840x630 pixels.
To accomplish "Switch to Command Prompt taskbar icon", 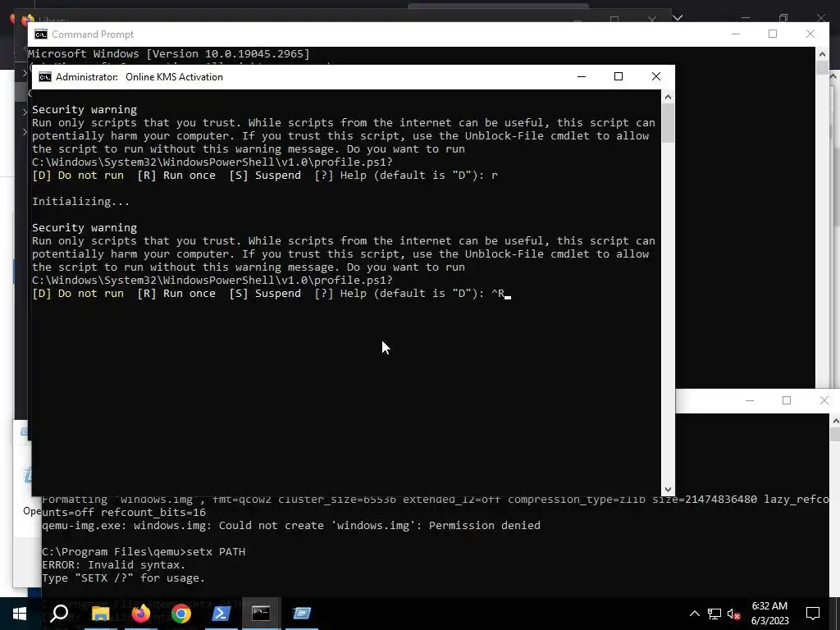I will 261,614.
